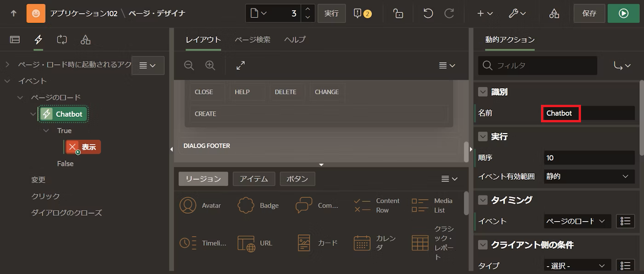
Task: Click the Go page button
Action: click(x=331, y=13)
